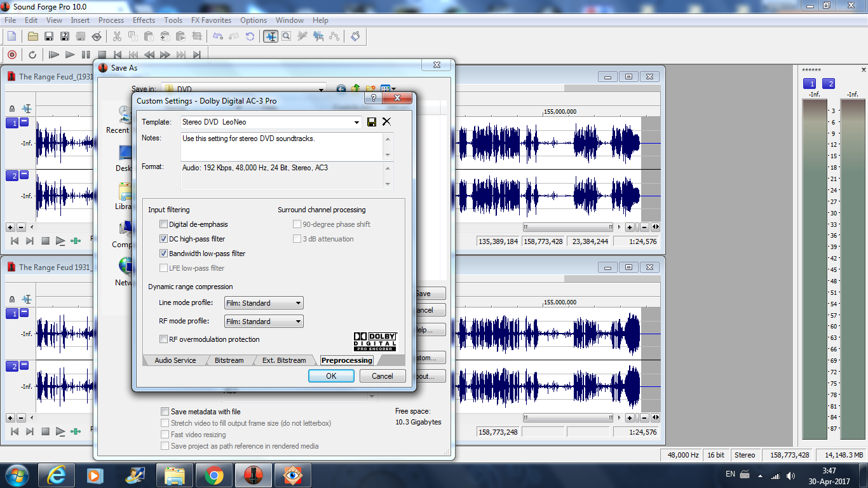Click Create New Folder icon in Save As

click(370, 90)
